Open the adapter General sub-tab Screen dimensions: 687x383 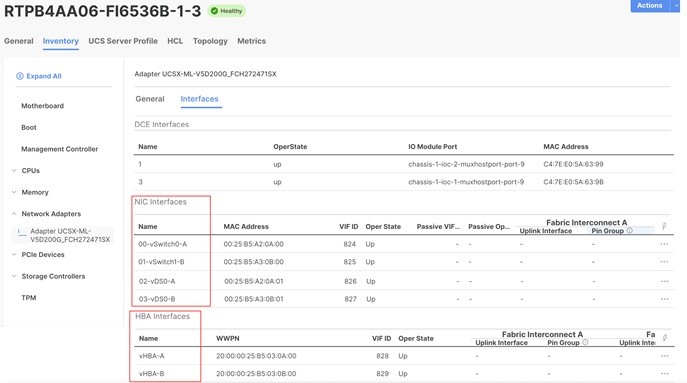pyautogui.click(x=150, y=99)
